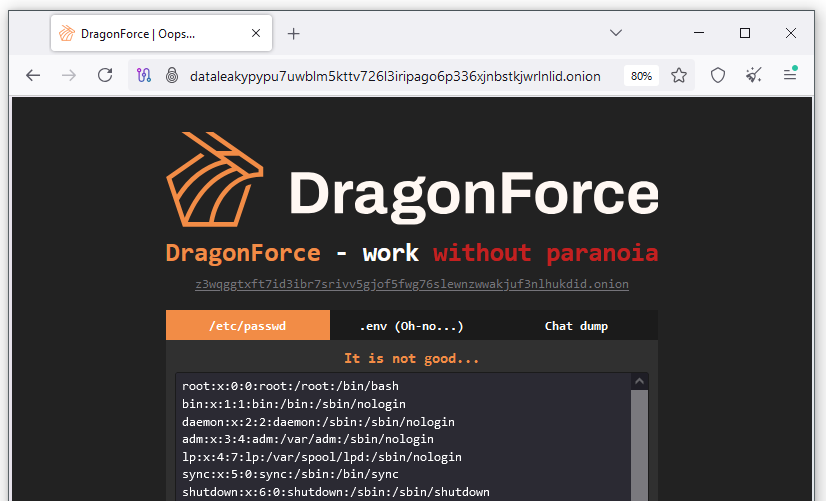
Task: Close the DragonForce tab
Action: pyautogui.click(x=256, y=33)
